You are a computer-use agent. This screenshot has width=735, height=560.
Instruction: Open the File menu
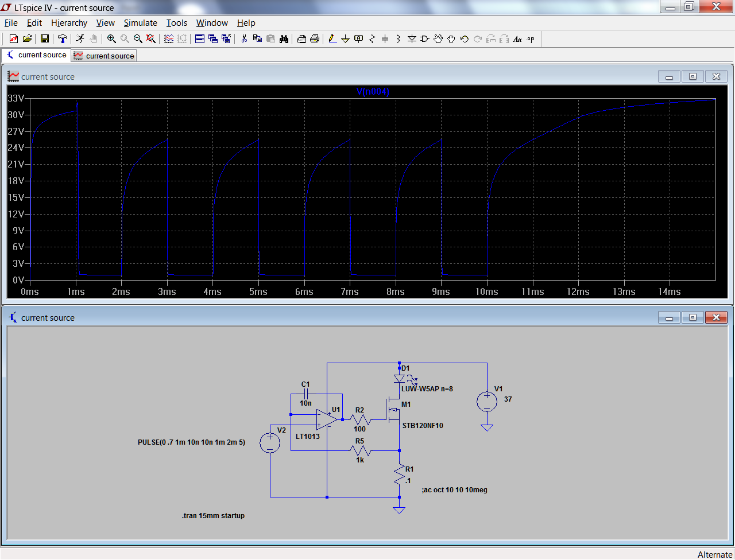pyautogui.click(x=11, y=23)
